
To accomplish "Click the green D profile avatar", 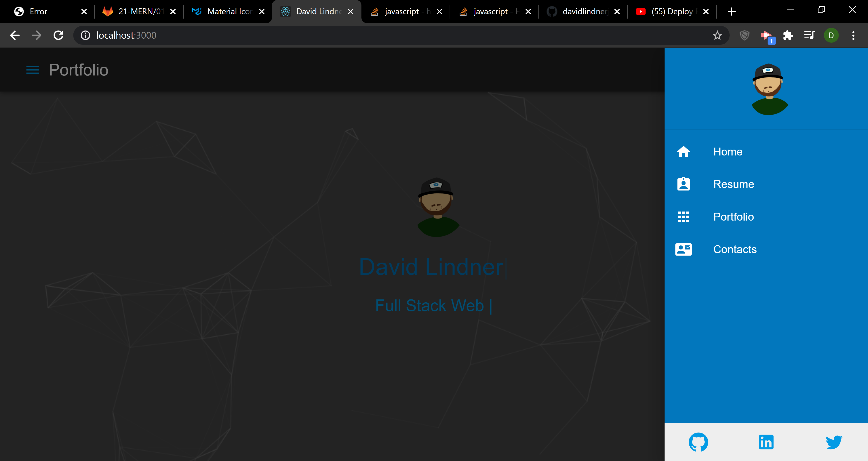I will click(x=831, y=35).
